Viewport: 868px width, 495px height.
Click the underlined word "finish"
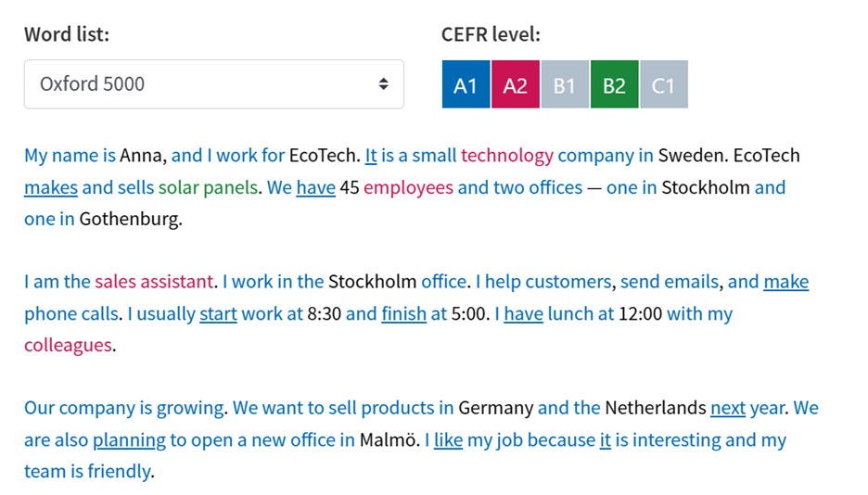tap(403, 313)
